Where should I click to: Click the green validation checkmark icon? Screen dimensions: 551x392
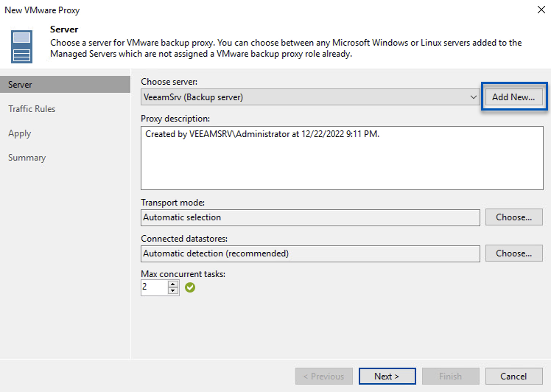(190, 287)
